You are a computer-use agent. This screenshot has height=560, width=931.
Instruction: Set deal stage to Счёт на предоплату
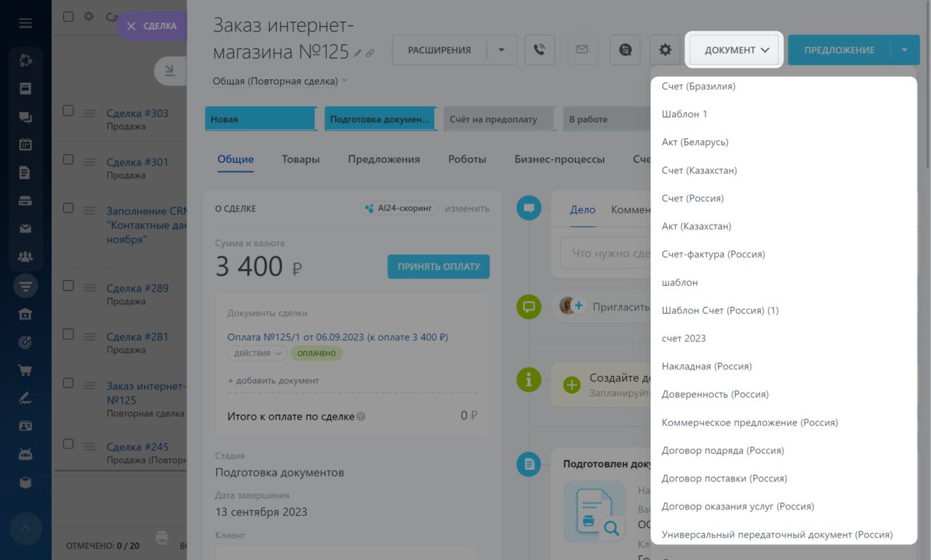pyautogui.click(x=499, y=119)
